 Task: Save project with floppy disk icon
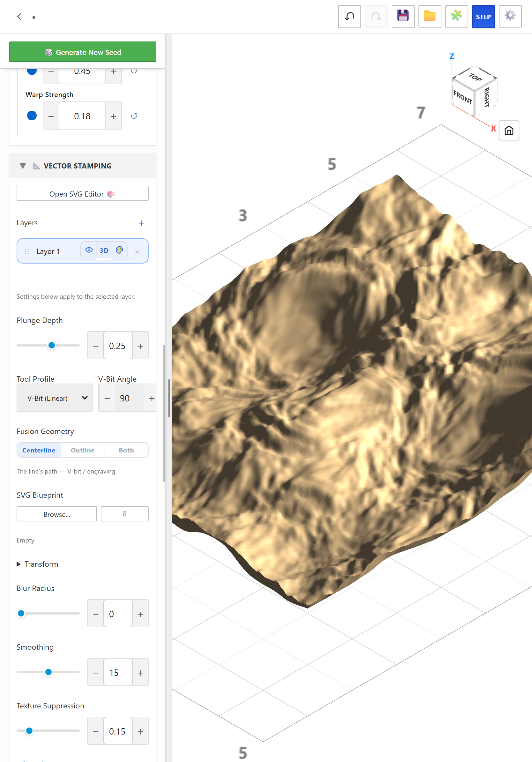(403, 16)
